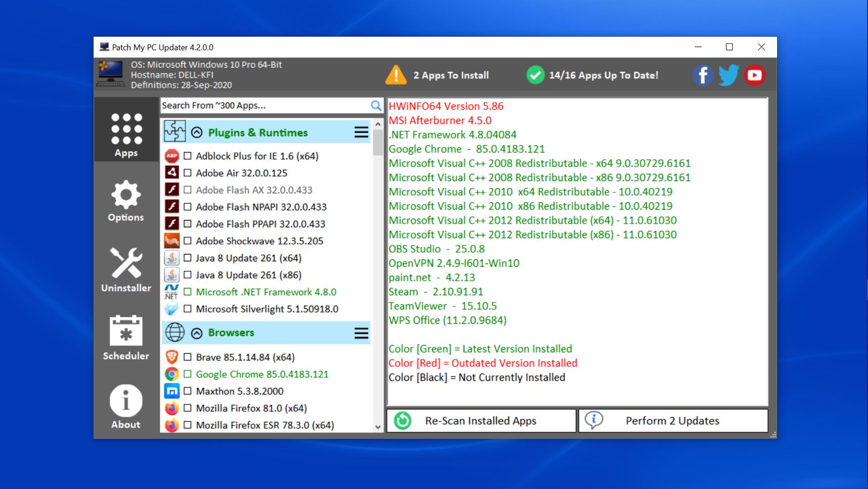
Task: Click the 2 Apps To Install label
Action: click(451, 75)
